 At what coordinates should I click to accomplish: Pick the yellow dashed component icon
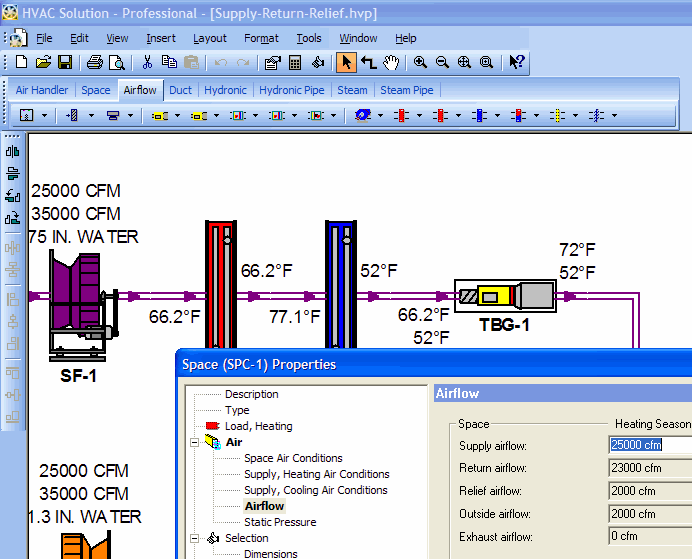pos(557,116)
